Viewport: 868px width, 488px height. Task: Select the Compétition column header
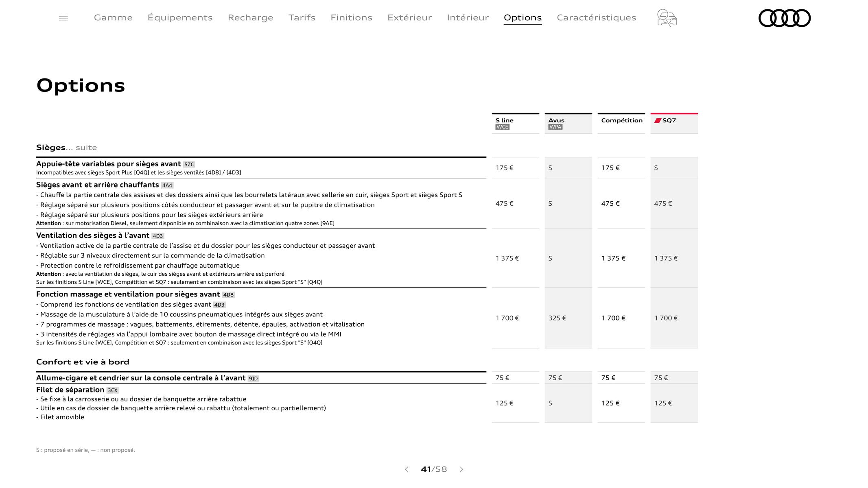click(621, 123)
